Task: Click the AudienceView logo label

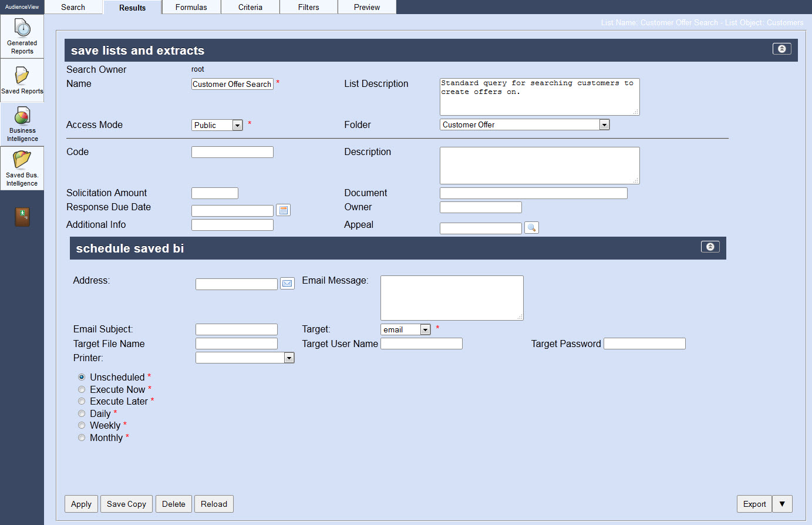Action: pyautogui.click(x=22, y=7)
